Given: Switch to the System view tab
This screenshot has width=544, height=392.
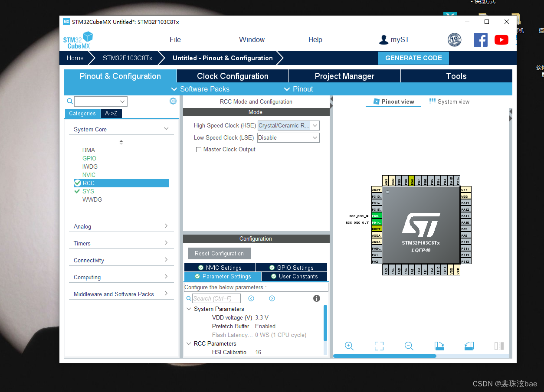Looking at the screenshot, I should point(449,101).
